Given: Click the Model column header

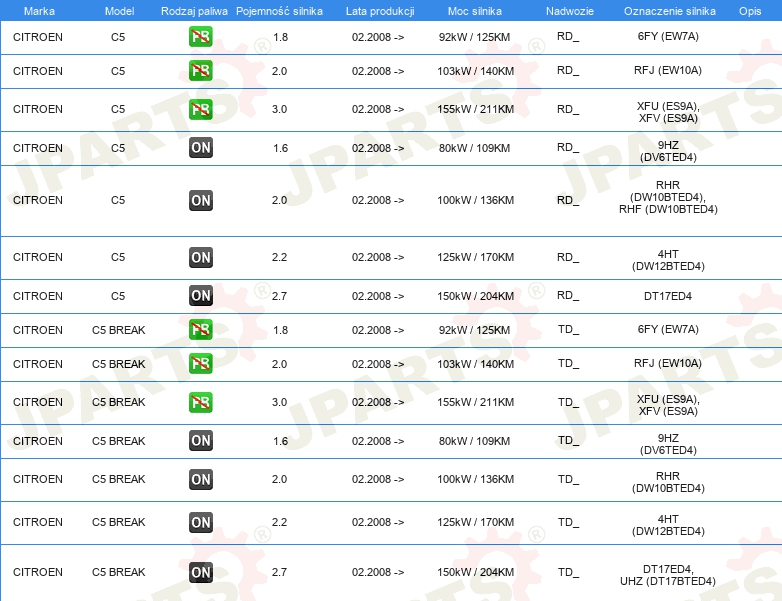Looking at the screenshot, I should [119, 11].
